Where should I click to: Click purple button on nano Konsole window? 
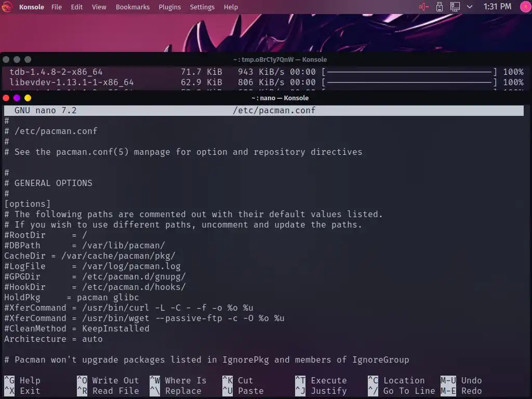point(17,98)
